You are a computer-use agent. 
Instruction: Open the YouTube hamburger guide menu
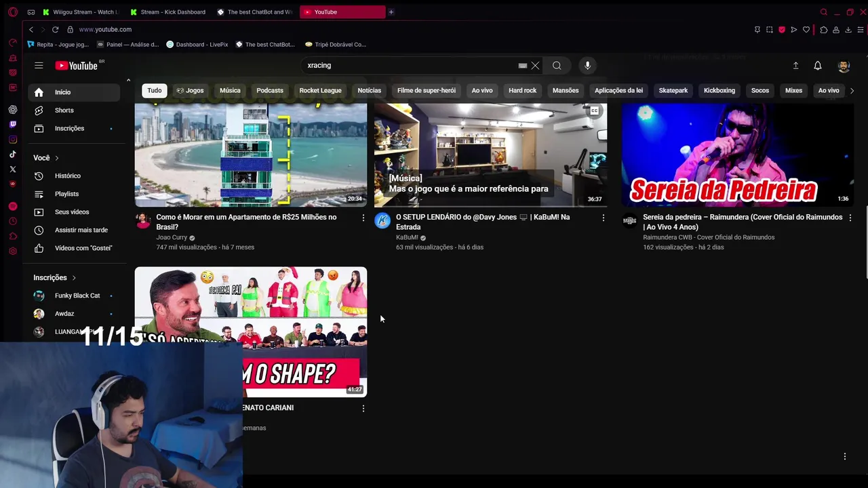pyautogui.click(x=39, y=66)
